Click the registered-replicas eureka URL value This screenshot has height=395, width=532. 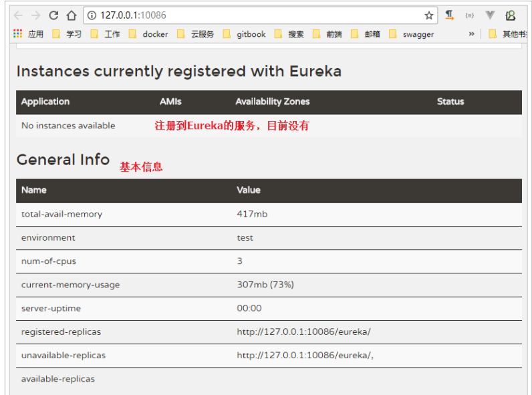coord(303,332)
